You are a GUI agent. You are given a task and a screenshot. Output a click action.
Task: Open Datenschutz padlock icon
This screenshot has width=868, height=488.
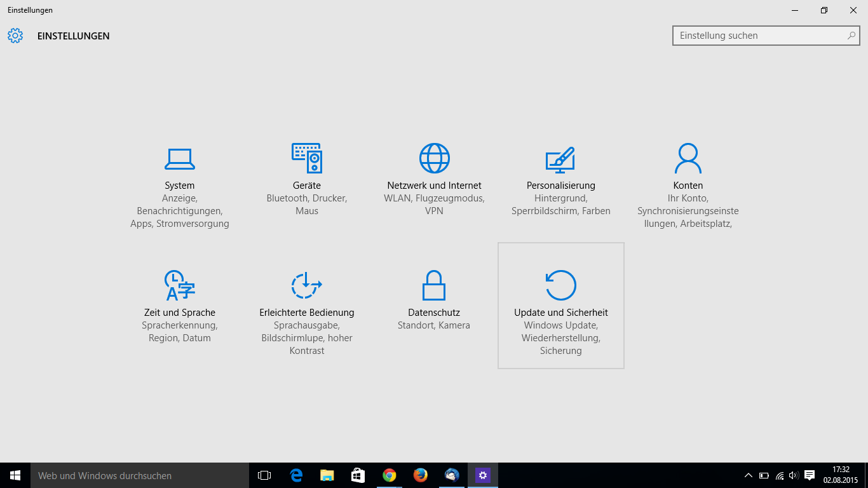[434, 285]
